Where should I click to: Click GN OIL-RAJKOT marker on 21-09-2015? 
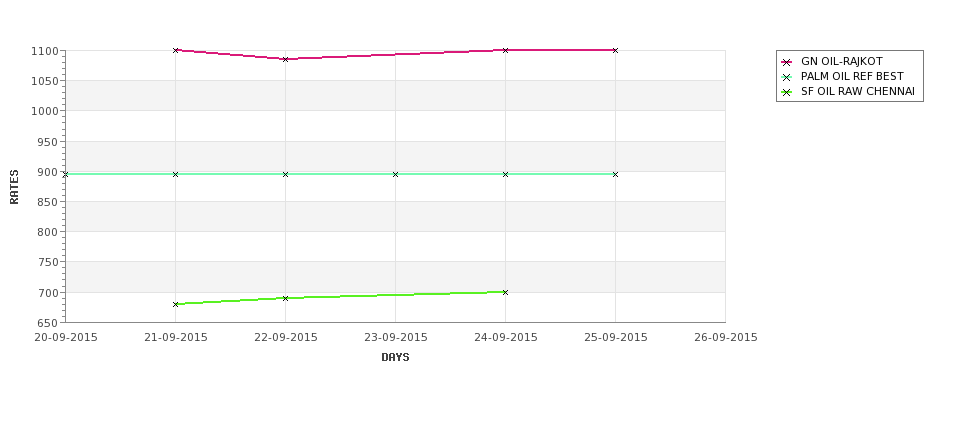[175, 50]
